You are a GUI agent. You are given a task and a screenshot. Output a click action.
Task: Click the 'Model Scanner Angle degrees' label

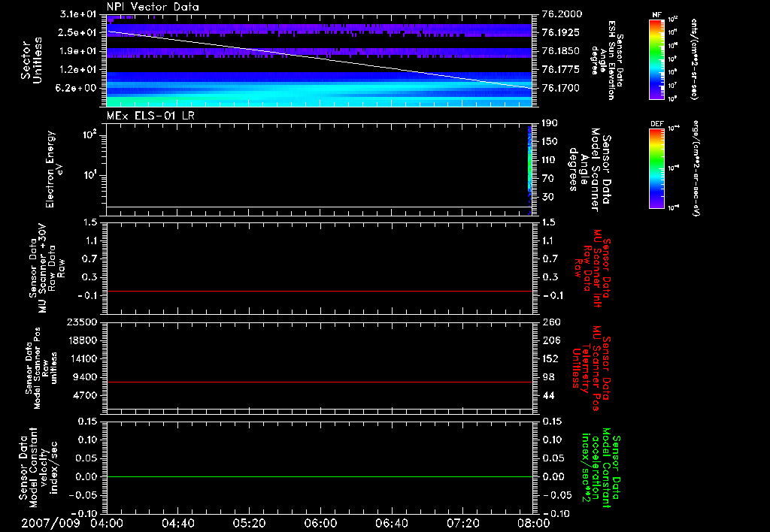click(x=590, y=170)
